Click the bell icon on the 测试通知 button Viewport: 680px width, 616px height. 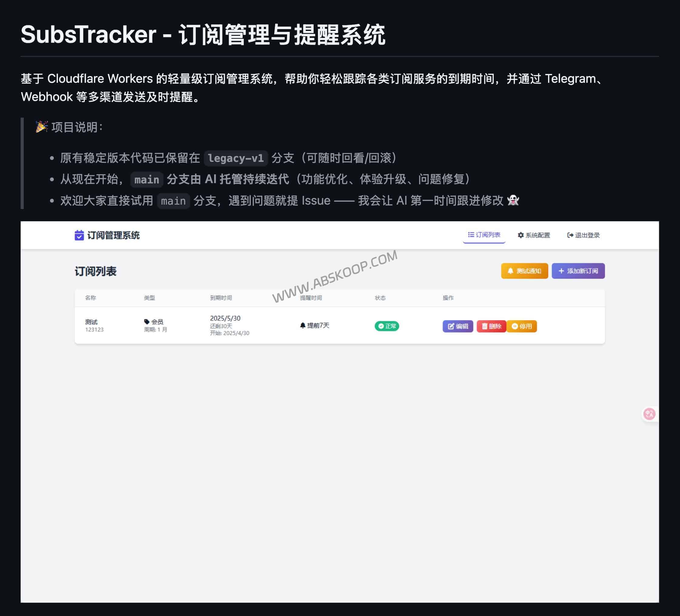[510, 271]
